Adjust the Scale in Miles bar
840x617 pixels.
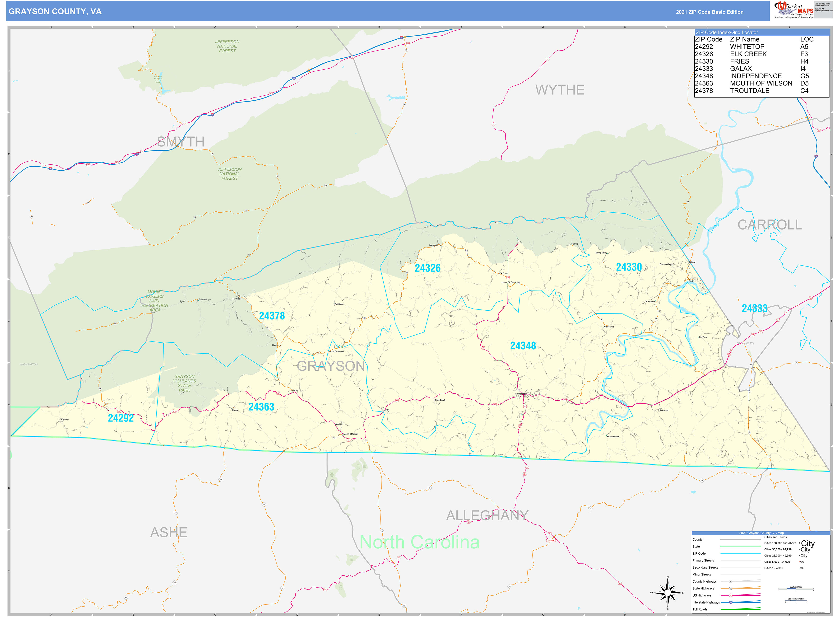pos(796,589)
